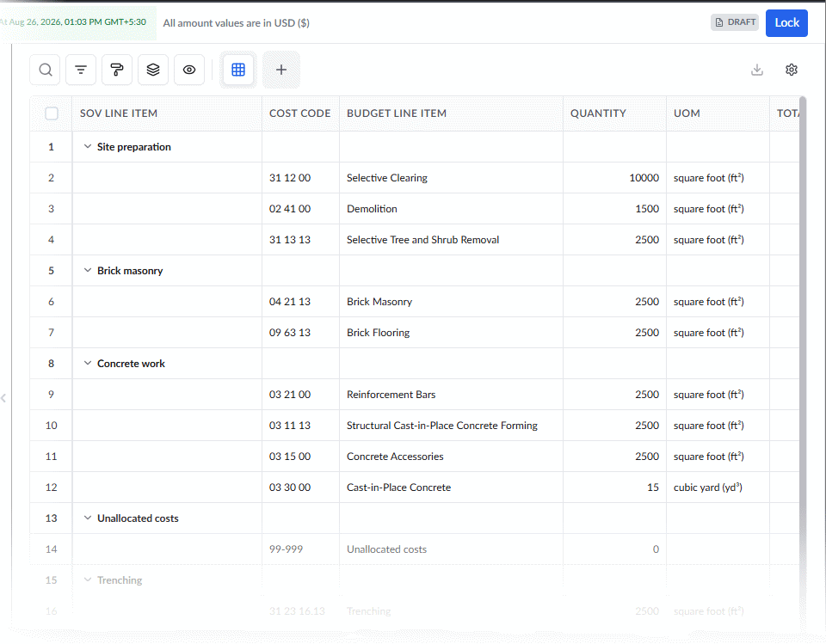Select the grid table view icon

click(238, 70)
